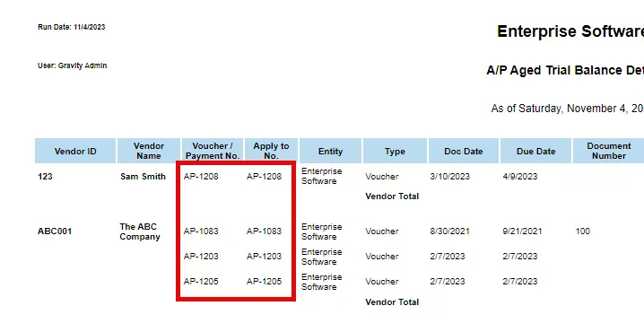Click the Voucher / Payment No. header
Screen dimensions: 644x323
click(x=213, y=151)
